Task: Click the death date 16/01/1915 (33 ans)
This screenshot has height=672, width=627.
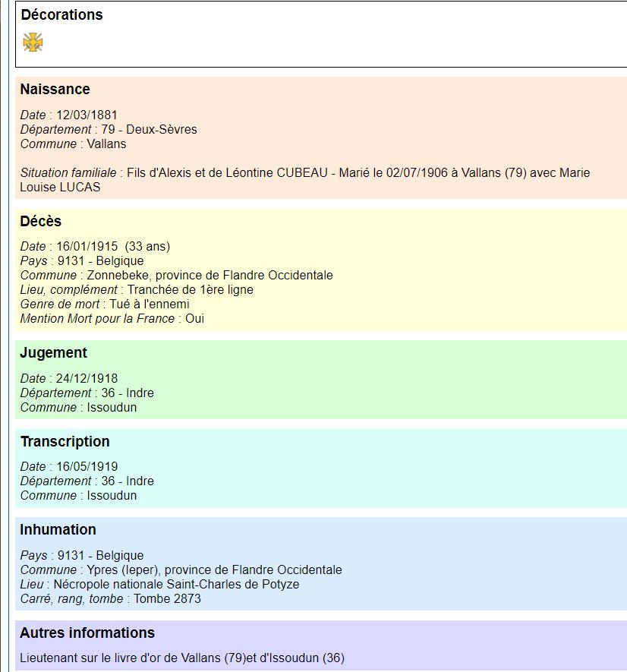Action: [x=113, y=247]
